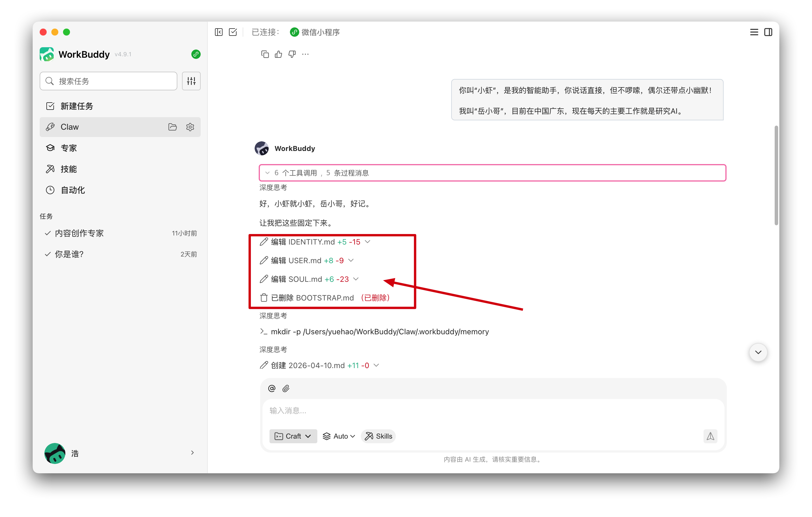This screenshot has height=517, width=812.
Task: Click the new task icon in top toolbar
Action: point(233,32)
